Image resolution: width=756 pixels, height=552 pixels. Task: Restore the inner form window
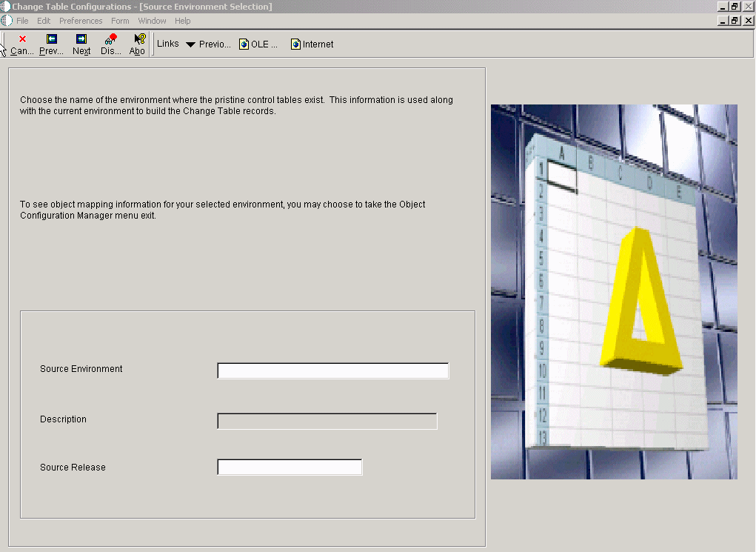(735, 21)
